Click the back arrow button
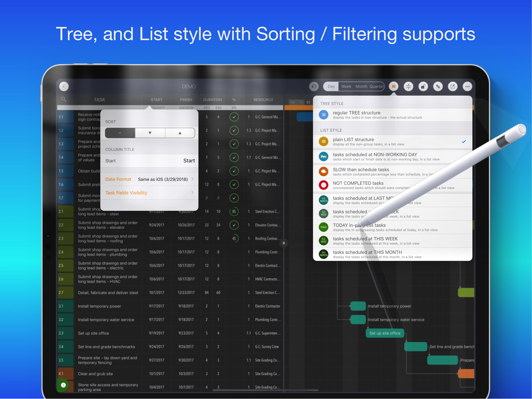This screenshot has width=532, height=399. (64, 86)
